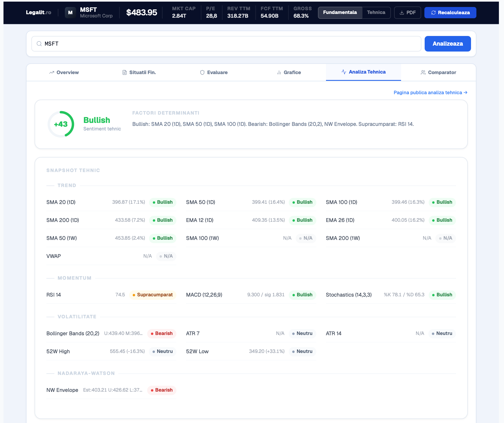Click the MACD (12,26,9) Bullish badge
Image resolution: width=504 pixels, height=423 pixels.
(x=302, y=295)
